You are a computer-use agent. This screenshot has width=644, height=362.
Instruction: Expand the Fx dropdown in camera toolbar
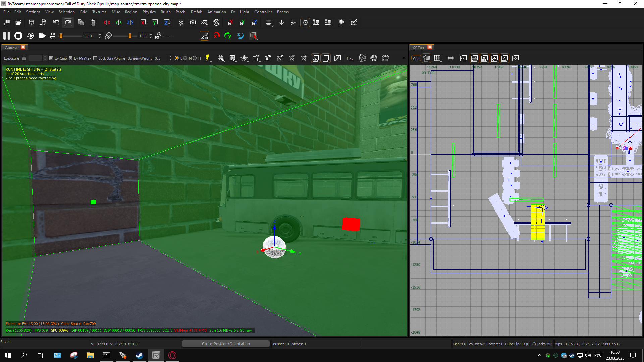[350, 58]
